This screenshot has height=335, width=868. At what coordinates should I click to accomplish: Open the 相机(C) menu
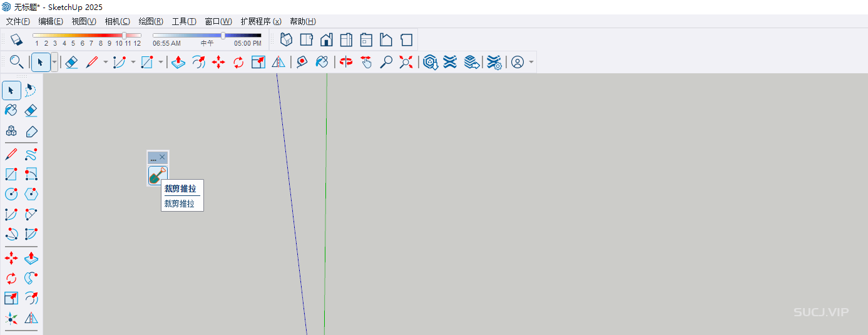point(117,21)
